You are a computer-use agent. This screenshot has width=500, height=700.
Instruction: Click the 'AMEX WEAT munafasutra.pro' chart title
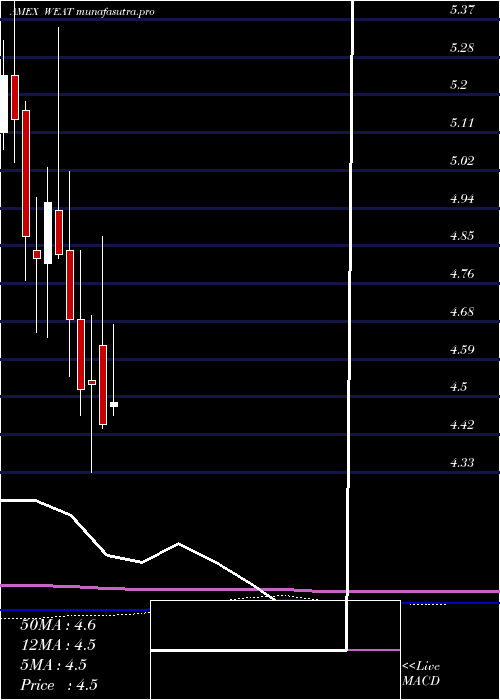[82, 12]
